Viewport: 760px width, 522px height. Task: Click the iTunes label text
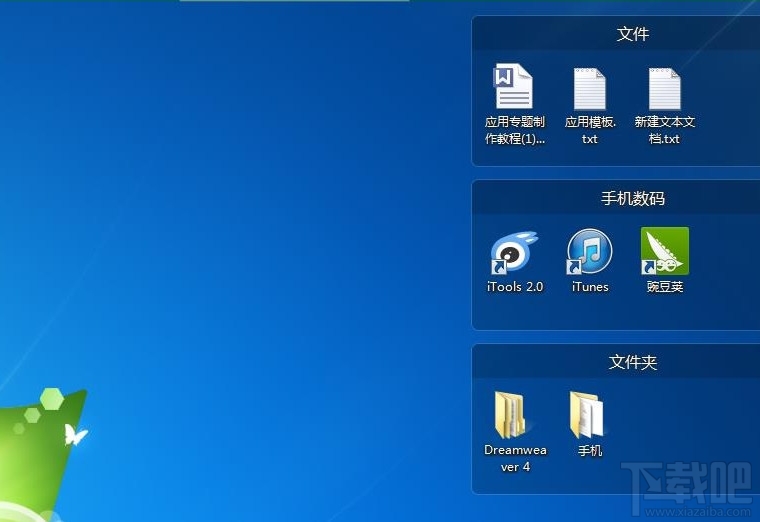click(x=590, y=286)
